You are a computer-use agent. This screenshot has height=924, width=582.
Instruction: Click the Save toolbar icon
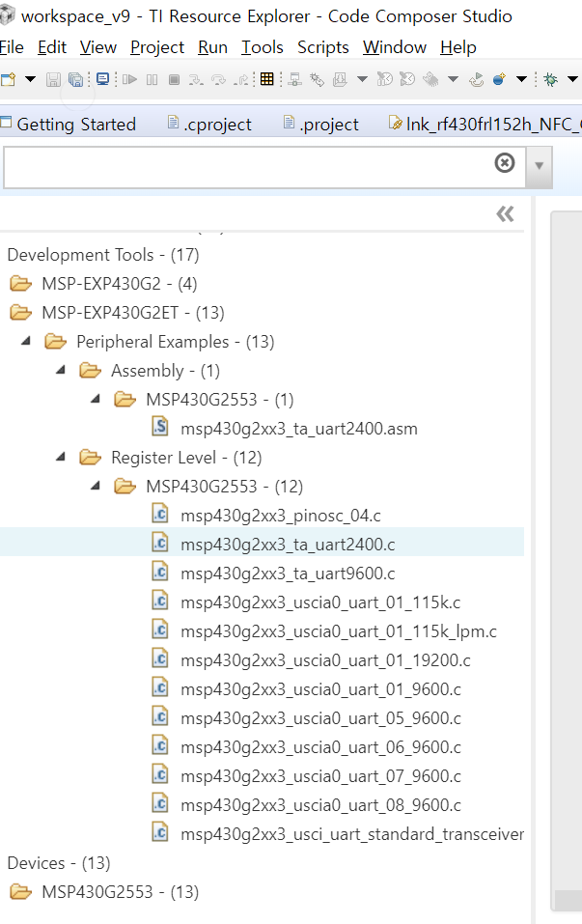tap(53, 79)
